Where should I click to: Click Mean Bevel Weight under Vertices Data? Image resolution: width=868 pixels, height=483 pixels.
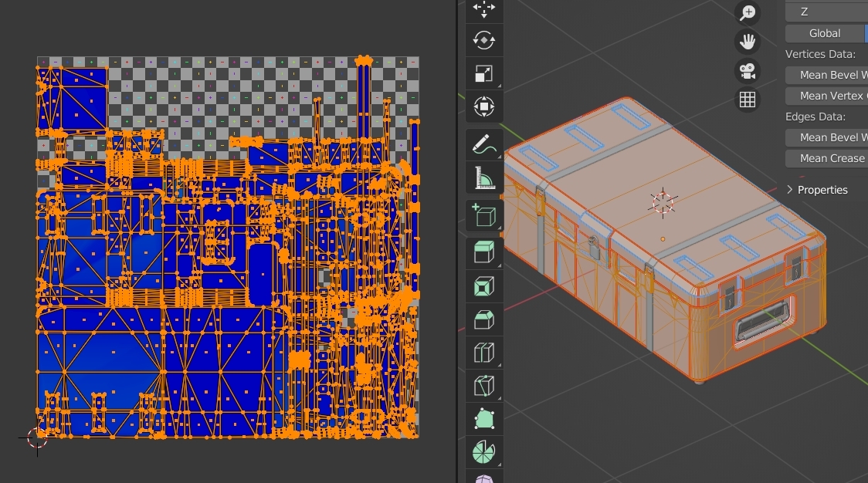[x=826, y=75]
